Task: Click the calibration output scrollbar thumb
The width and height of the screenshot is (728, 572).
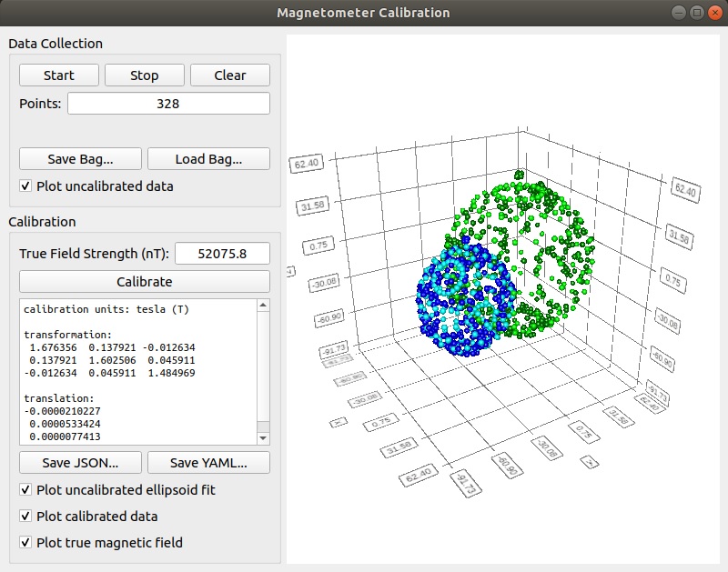Action: (x=263, y=426)
